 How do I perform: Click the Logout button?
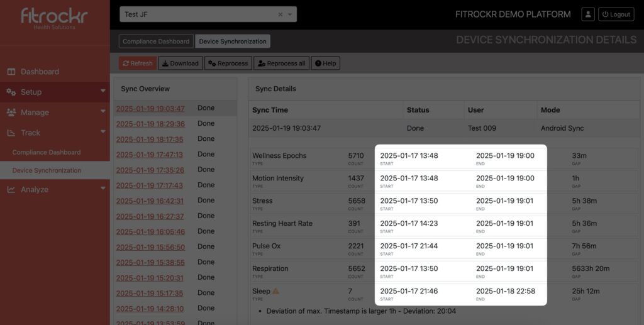616,14
